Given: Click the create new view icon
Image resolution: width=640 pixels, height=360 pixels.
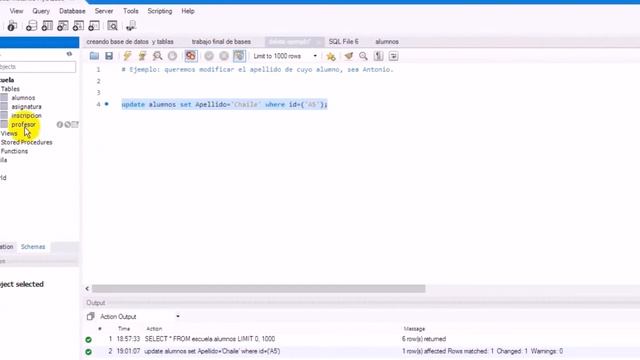Looking at the screenshot, I should (63, 26).
